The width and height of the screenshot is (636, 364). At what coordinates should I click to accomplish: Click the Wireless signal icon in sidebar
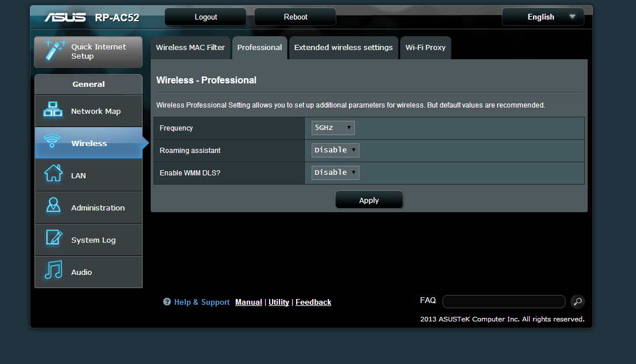[52, 143]
